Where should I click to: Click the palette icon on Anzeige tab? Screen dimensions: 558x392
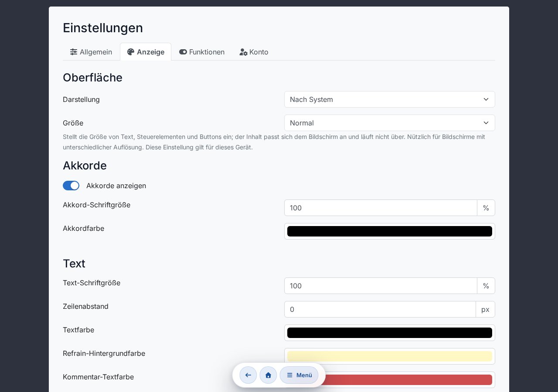tap(131, 52)
